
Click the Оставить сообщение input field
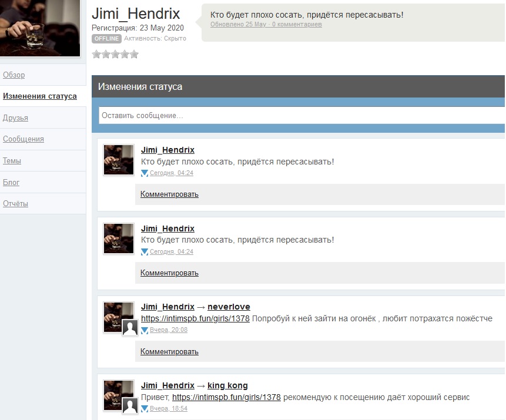point(301,116)
